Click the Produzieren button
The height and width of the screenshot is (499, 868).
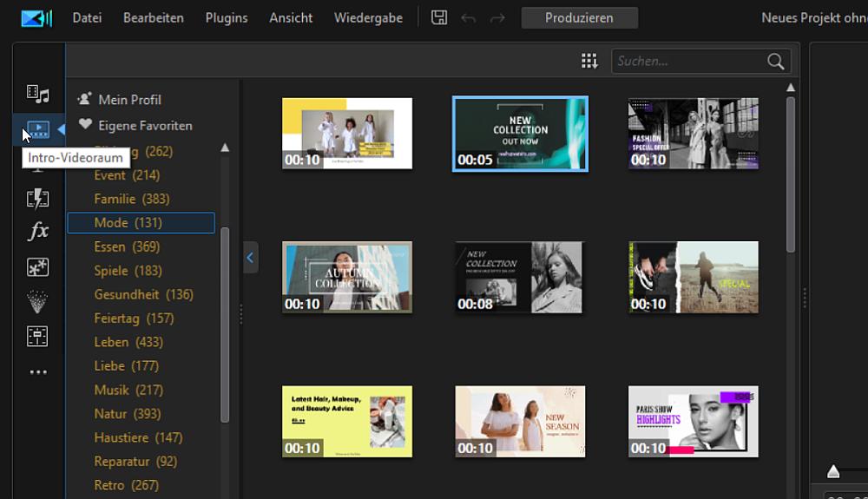pyautogui.click(x=580, y=17)
